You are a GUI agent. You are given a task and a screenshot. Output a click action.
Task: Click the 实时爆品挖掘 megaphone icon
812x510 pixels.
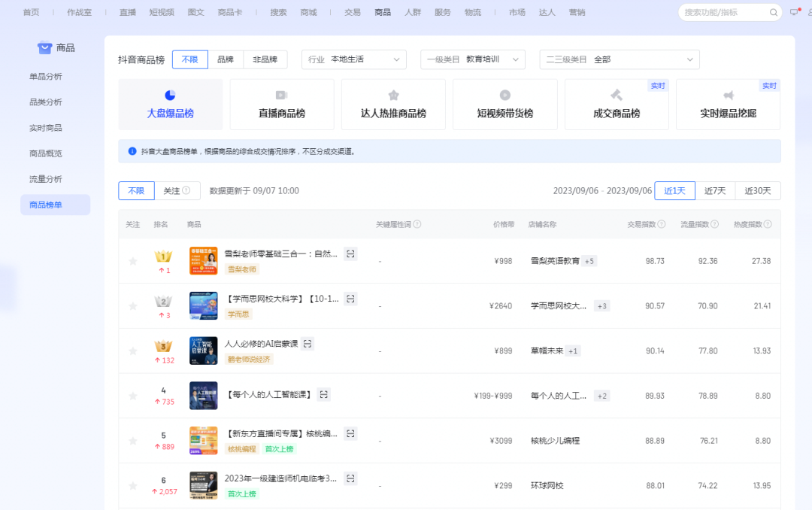click(x=728, y=96)
